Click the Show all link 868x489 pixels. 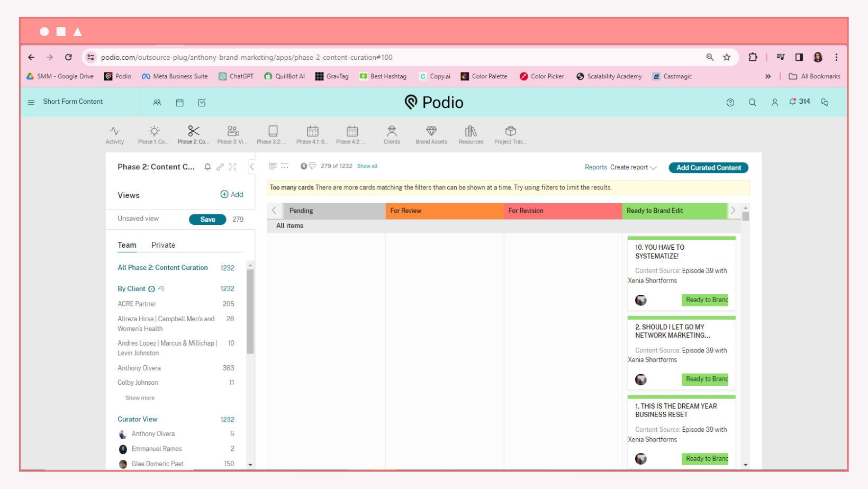(367, 166)
